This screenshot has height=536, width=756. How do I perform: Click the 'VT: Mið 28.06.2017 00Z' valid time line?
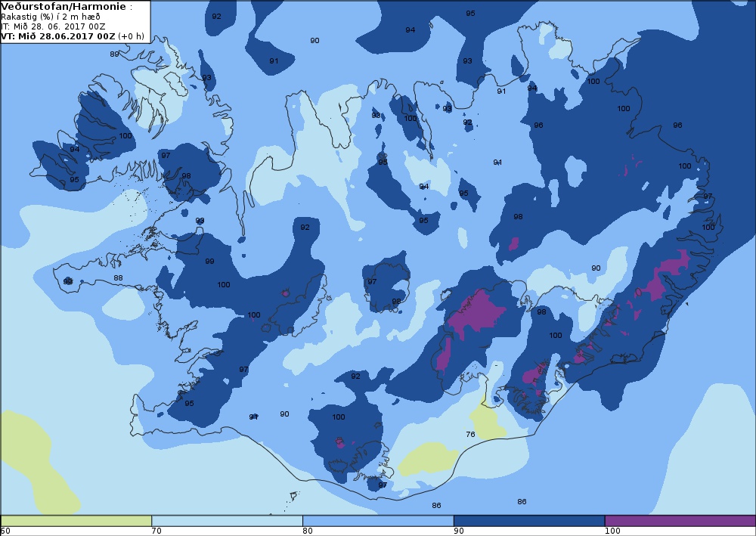point(58,36)
